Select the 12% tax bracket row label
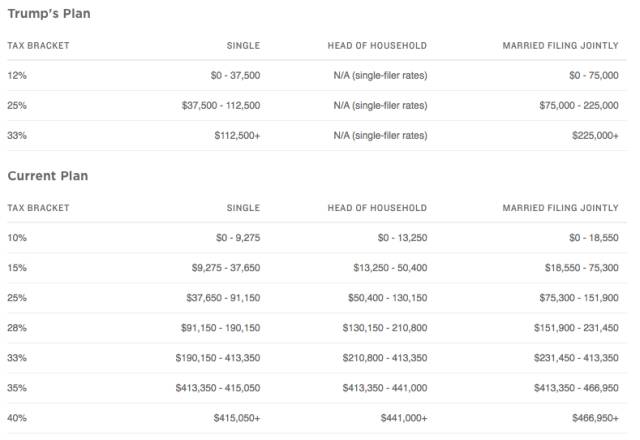This screenshot has height=440, width=640. tap(17, 76)
